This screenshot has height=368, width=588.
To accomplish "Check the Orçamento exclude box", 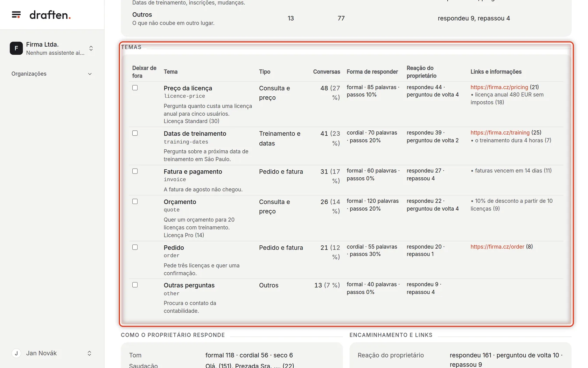I will click(135, 202).
